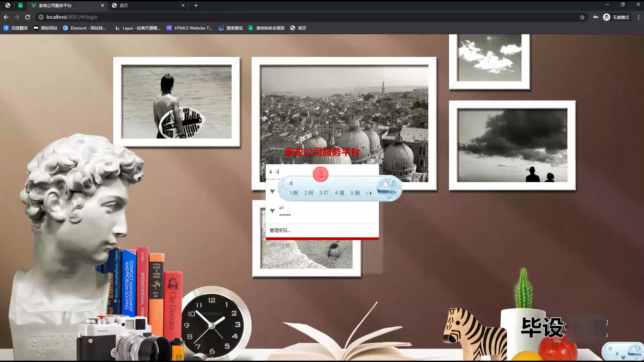Screen dimensions: 644x362
Task: Show next page of IME candidates
Action: (371, 193)
